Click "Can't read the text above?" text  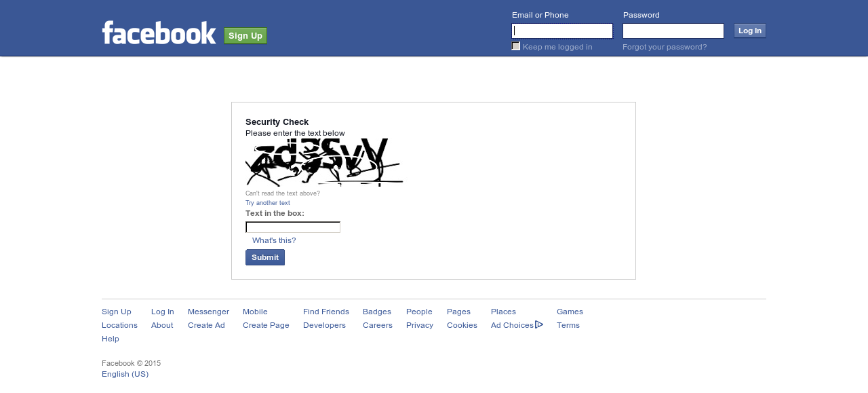pos(283,193)
